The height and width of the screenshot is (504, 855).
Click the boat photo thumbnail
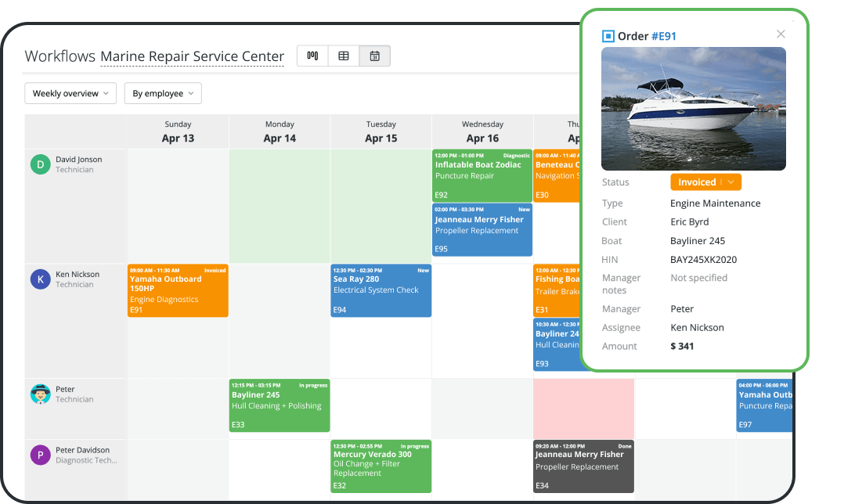pos(693,109)
